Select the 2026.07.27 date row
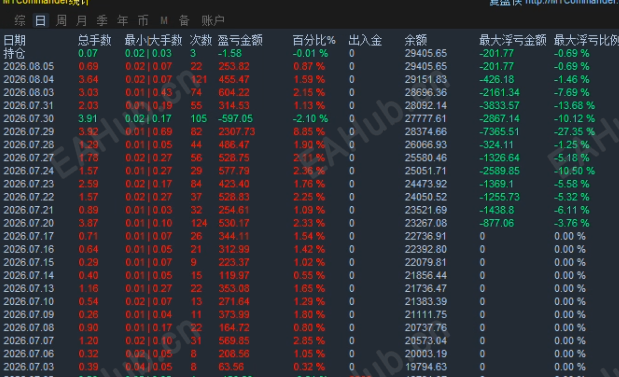 coord(29,158)
